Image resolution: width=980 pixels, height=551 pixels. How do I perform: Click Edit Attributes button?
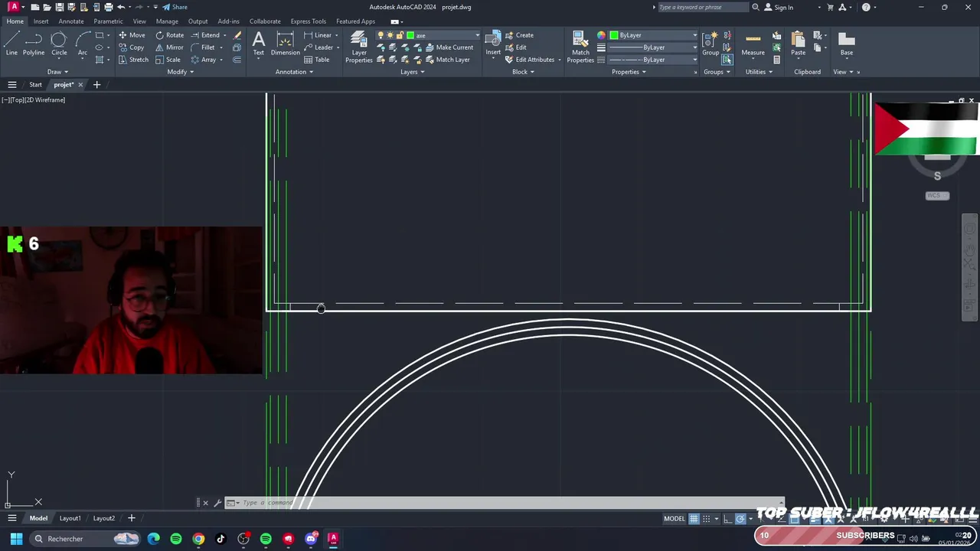pos(529,60)
